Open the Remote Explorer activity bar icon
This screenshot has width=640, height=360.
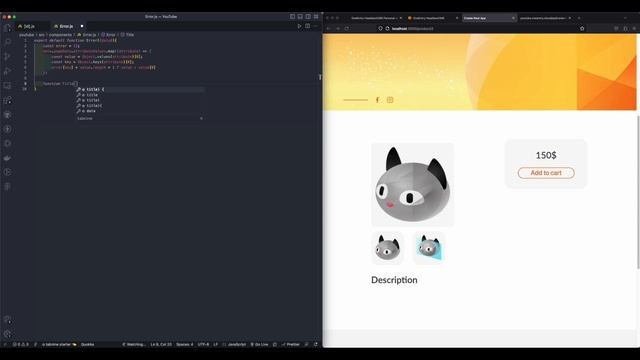pyautogui.click(x=7, y=86)
